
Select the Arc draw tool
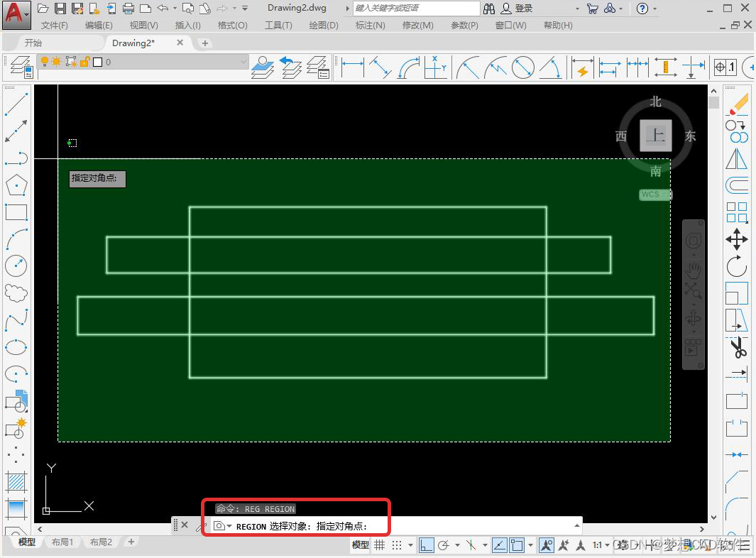click(16, 239)
